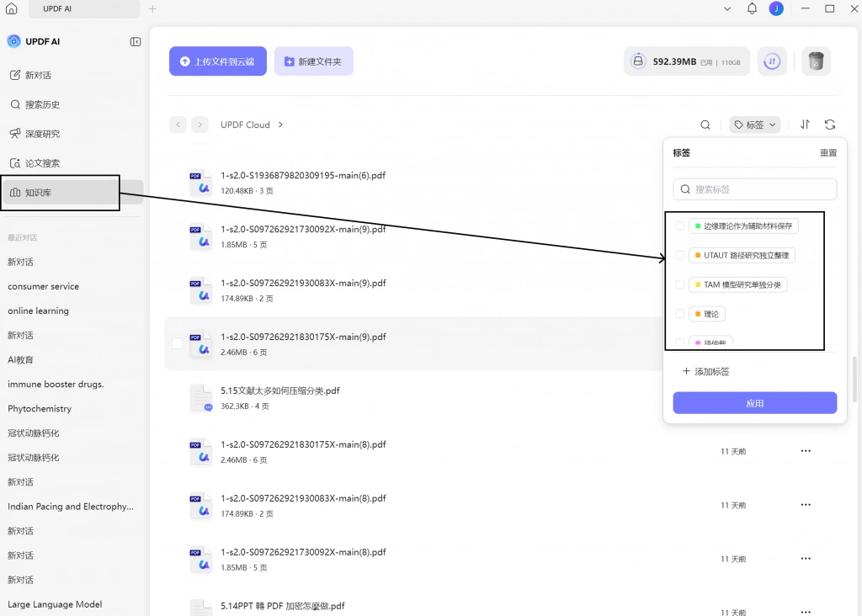Focus the 搜索标签 input field
862x616 pixels.
(755, 189)
